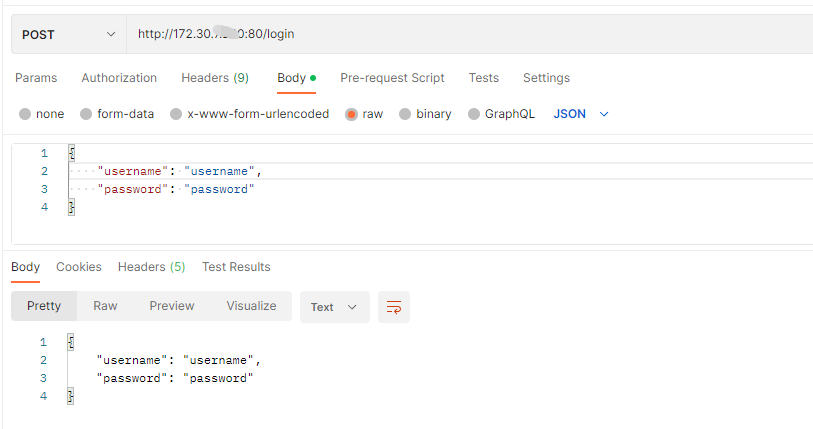Image resolution: width=813 pixels, height=429 pixels.
Task: Select GraphQL body type radio
Action: pos(474,114)
